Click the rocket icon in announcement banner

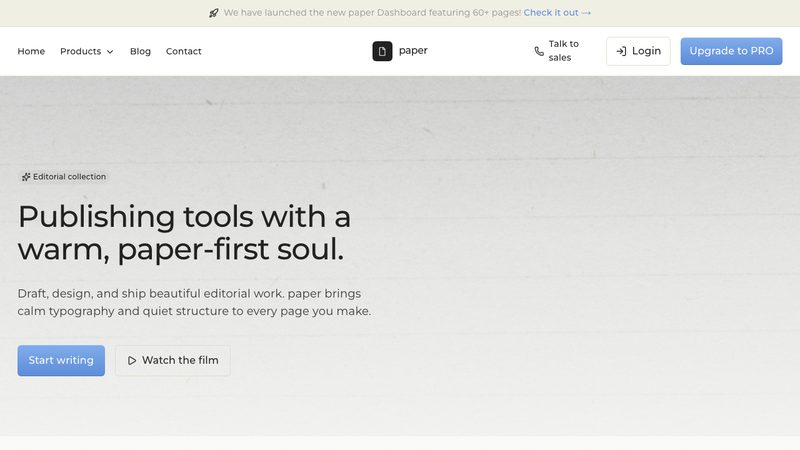pyautogui.click(x=214, y=13)
